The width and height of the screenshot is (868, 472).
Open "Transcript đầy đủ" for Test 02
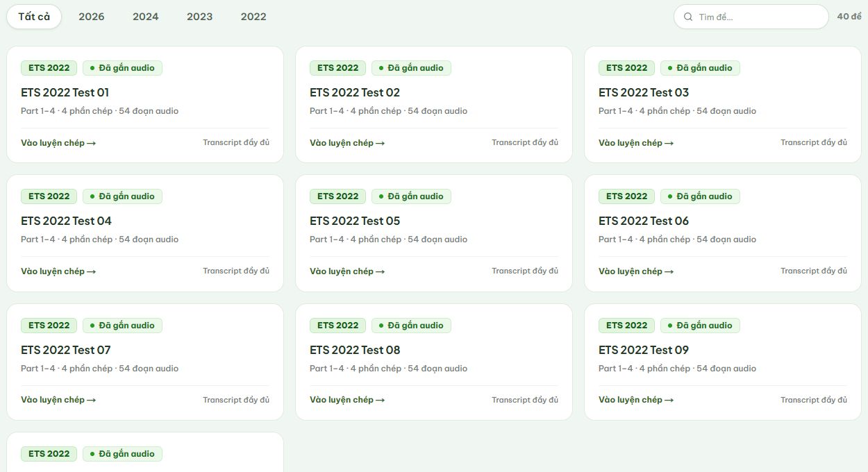(525, 142)
